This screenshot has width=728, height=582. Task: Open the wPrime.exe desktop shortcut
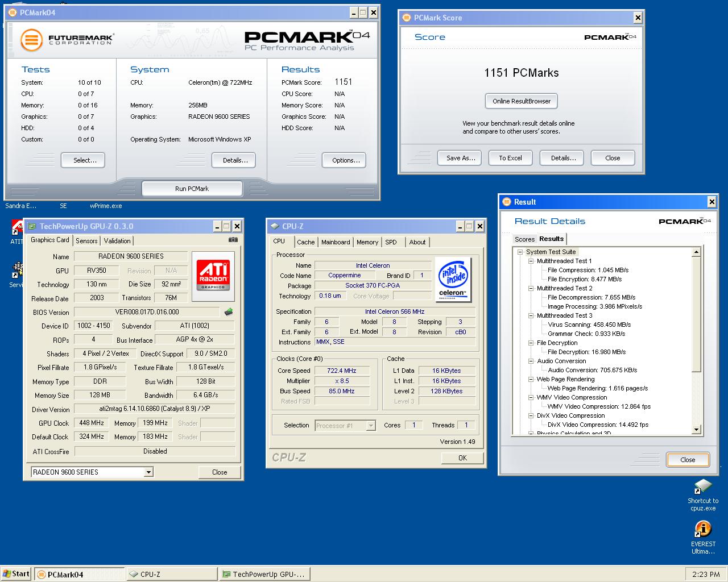click(x=106, y=206)
